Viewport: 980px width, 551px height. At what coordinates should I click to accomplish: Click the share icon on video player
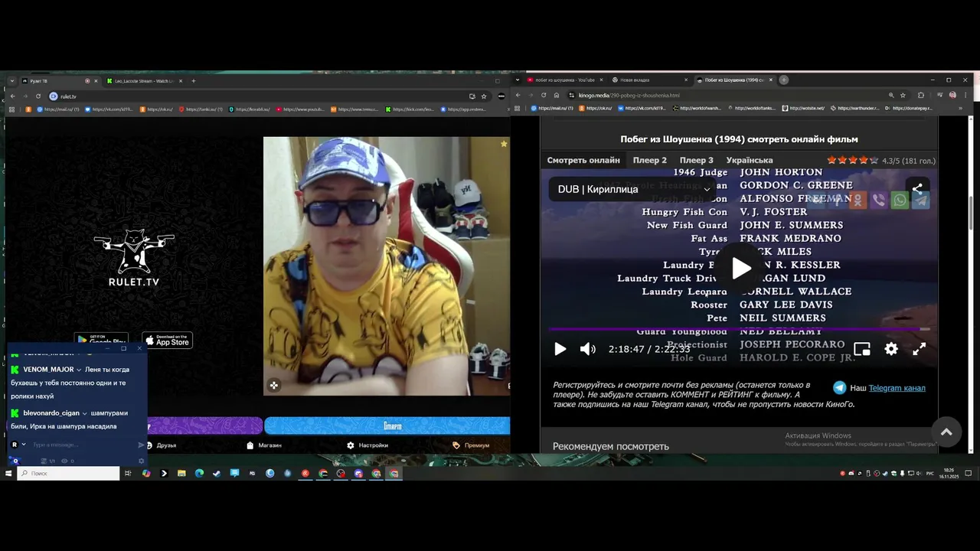[917, 189]
